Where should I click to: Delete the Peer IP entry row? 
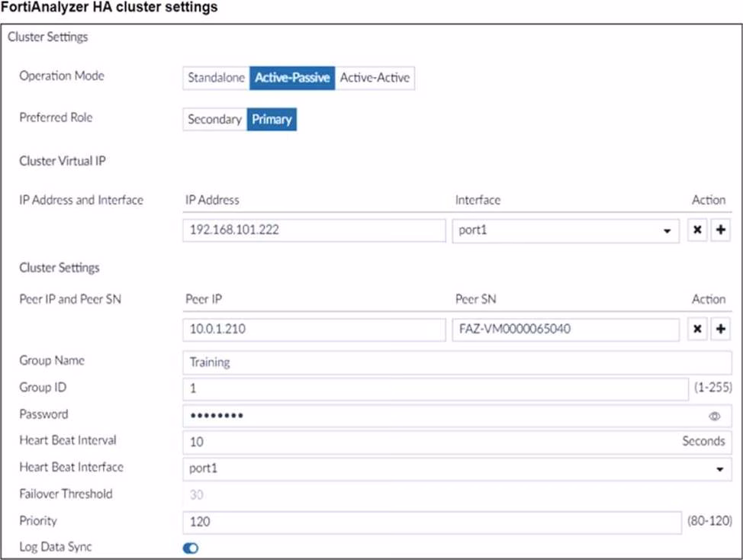click(697, 330)
